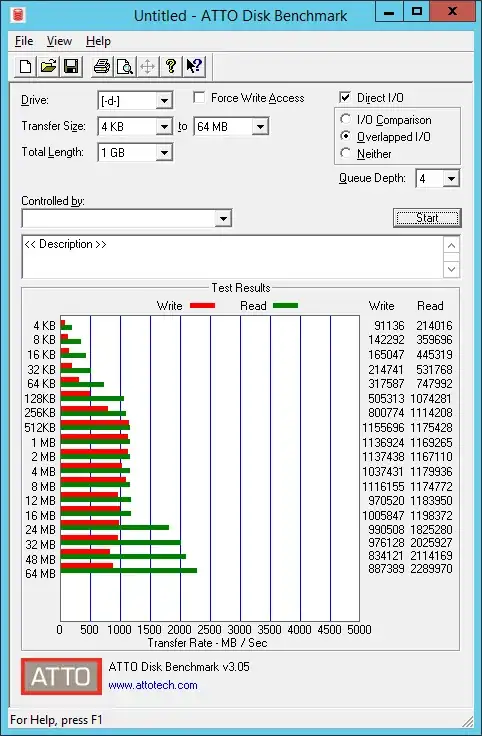Viewport: 482px width, 736px height.
Task: Click the grayed-out move arrows toolbar icon
Action: coord(147,67)
